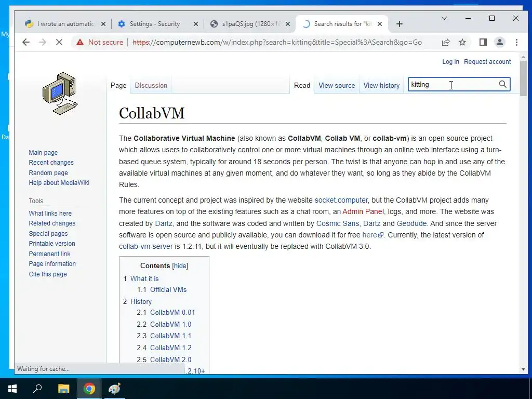Follow the socket.computer link
Viewport: 532px width, 399px height.
(341, 200)
